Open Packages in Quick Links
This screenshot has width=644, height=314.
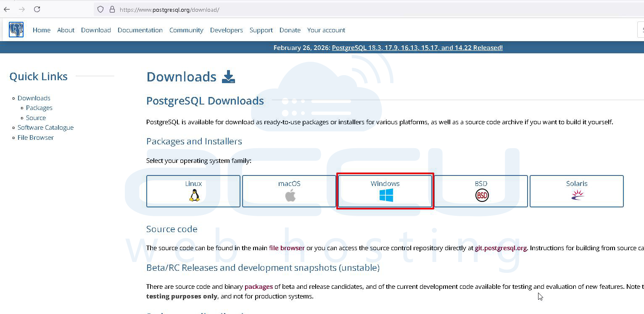(39, 108)
